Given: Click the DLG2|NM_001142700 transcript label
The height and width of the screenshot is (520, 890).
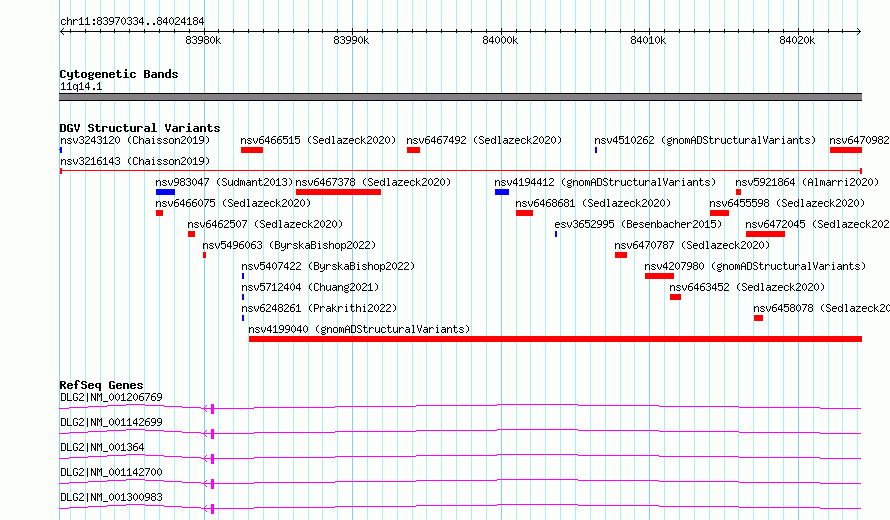Looking at the screenshot, I should click(x=111, y=472).
